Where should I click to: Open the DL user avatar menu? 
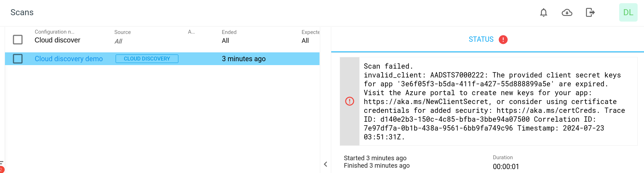point(628,12)
